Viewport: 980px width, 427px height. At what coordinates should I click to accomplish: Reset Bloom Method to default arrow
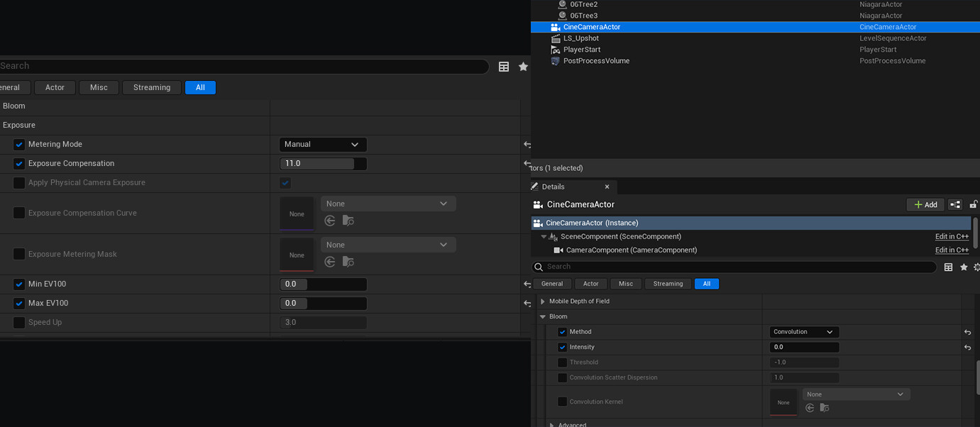(x=967, y=332)
